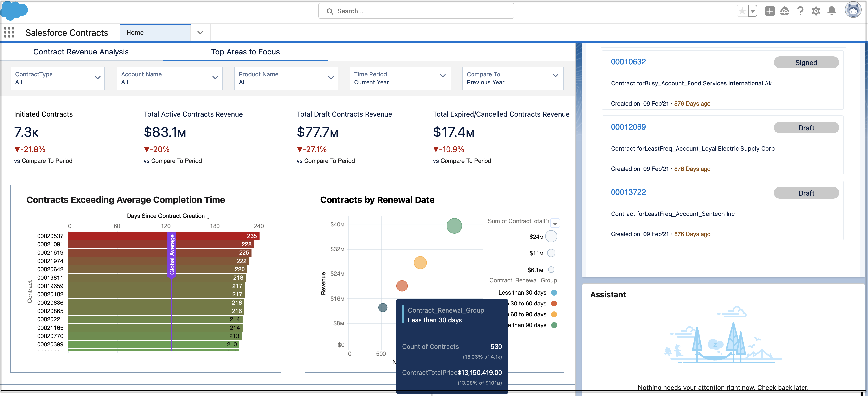Select more than 90 days legend swatch
This screenshot has height=396, width=868.
coord(554,325)
